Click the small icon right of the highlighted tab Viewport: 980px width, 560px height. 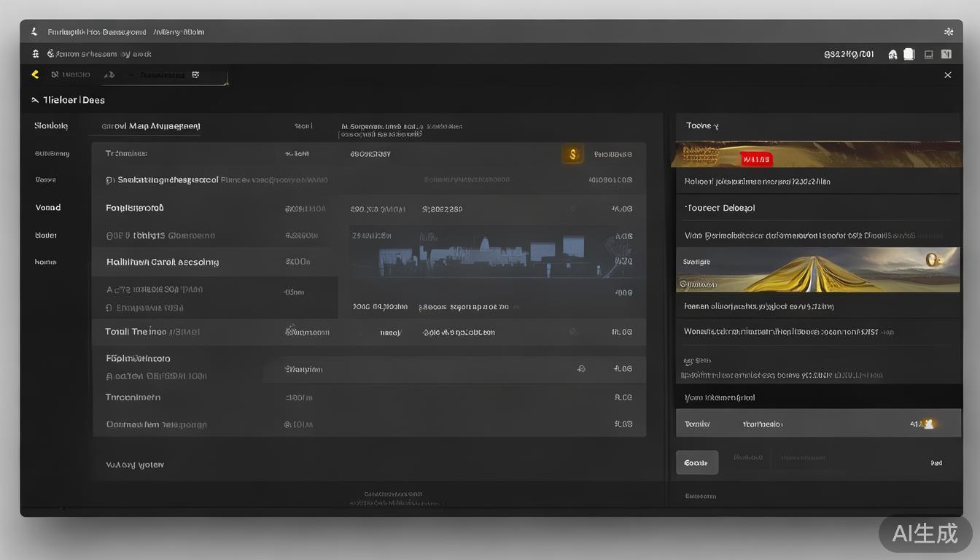[x=195, y=74]
